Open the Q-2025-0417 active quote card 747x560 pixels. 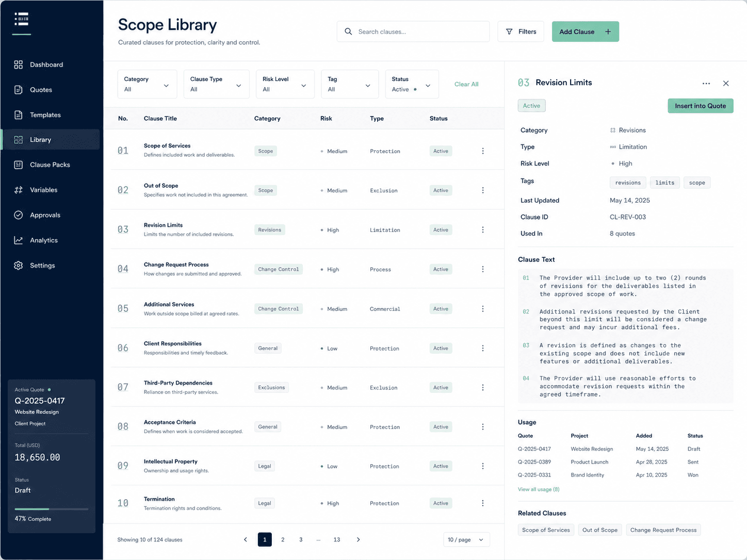52,456
